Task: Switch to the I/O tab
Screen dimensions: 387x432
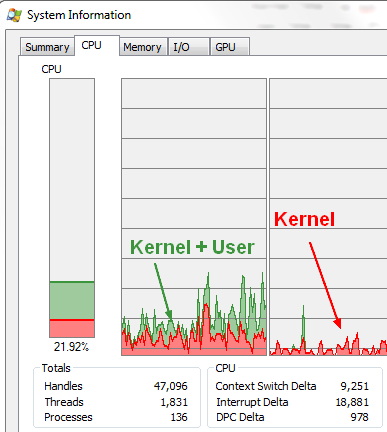Action: click(189, 47)
